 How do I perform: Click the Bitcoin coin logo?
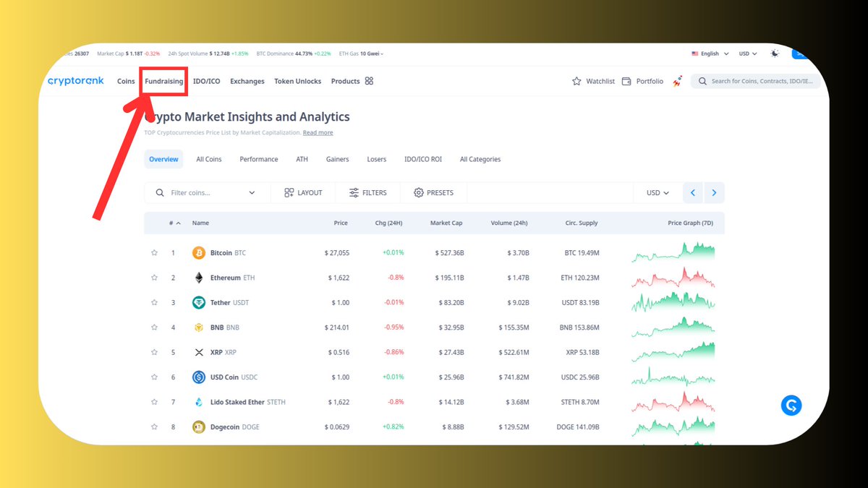click(x=198, y=252)
